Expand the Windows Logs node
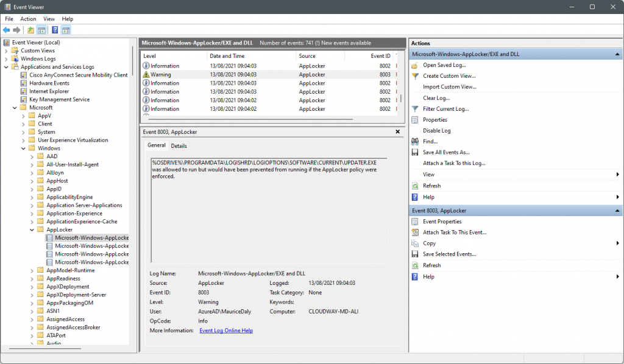 6,59
